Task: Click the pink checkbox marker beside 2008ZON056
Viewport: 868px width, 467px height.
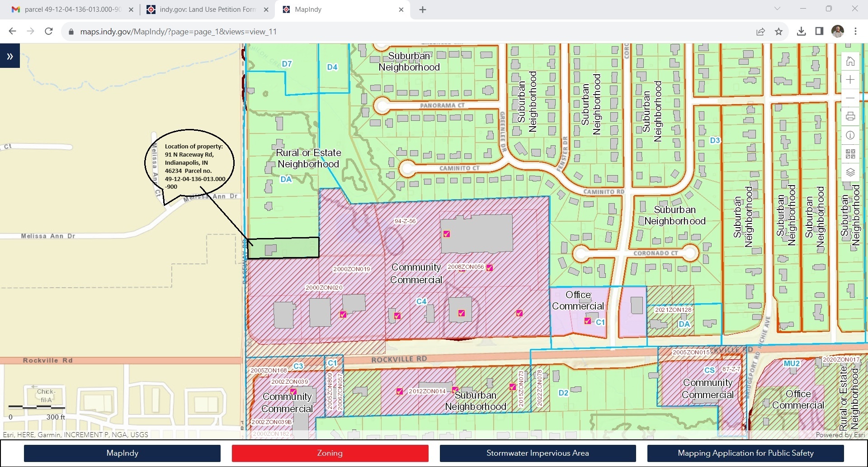Action: 489,267
